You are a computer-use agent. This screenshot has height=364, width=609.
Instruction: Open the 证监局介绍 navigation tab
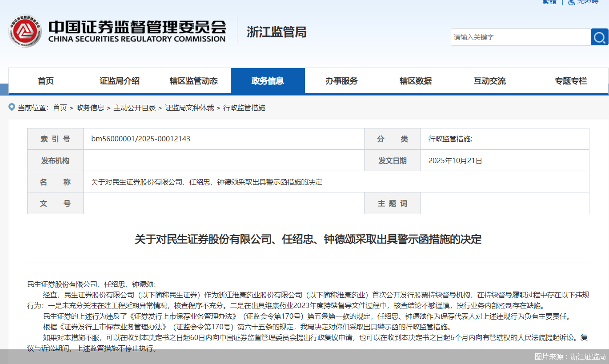click(120, 81)
